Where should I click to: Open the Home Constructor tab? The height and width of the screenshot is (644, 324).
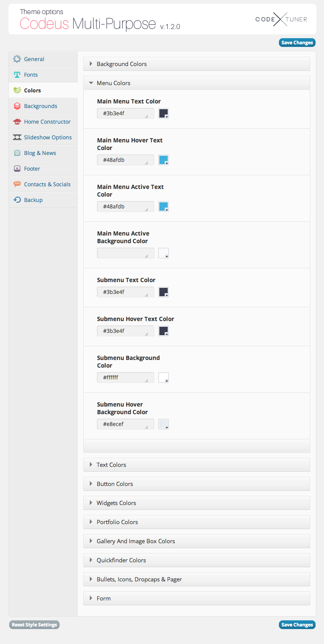click(43, 122)
